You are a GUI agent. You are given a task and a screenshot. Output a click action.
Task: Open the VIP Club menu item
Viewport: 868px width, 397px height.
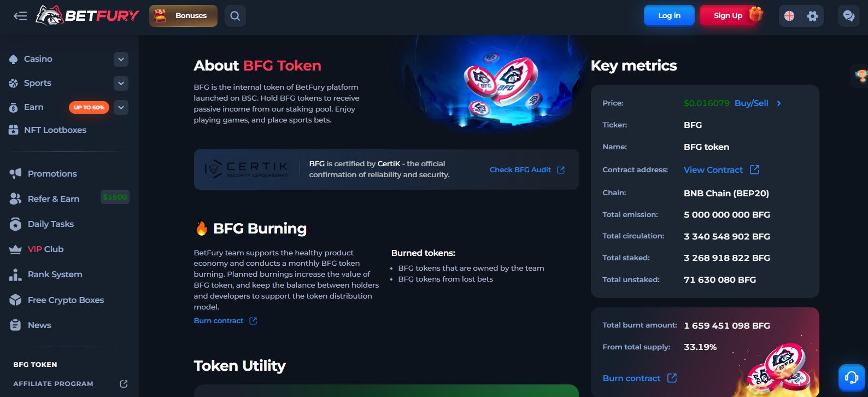coord(45,249)
